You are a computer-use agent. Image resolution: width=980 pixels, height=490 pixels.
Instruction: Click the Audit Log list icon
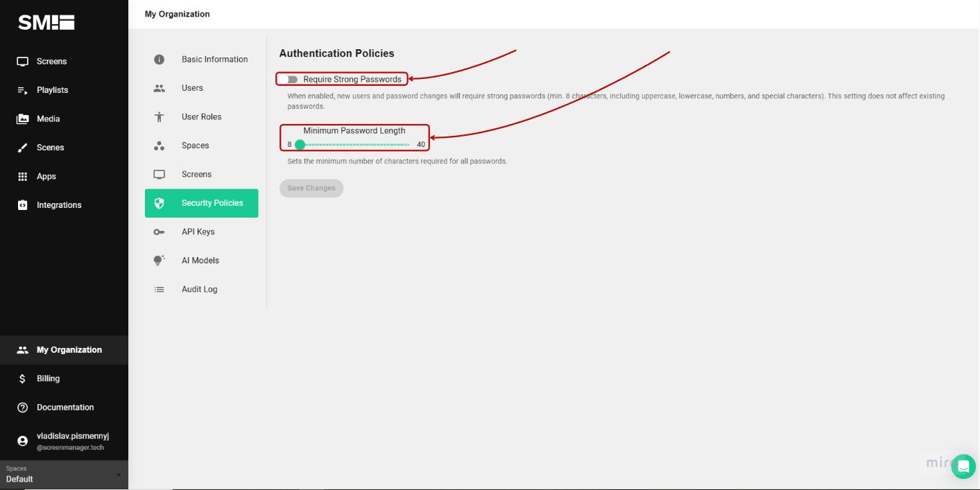pos(159,289)
